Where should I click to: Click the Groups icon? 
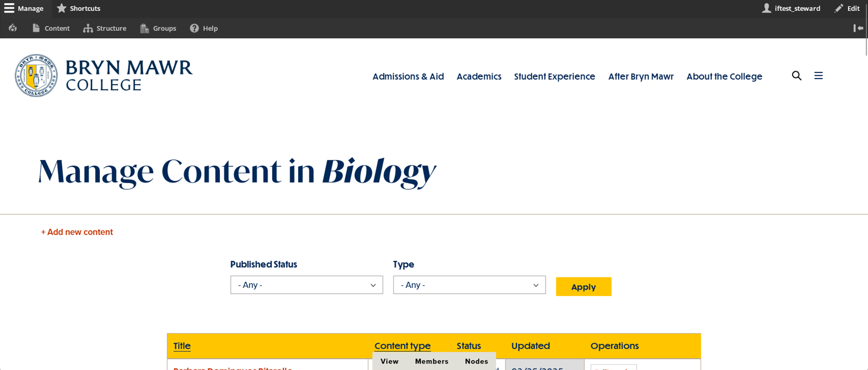coord(144,28)
